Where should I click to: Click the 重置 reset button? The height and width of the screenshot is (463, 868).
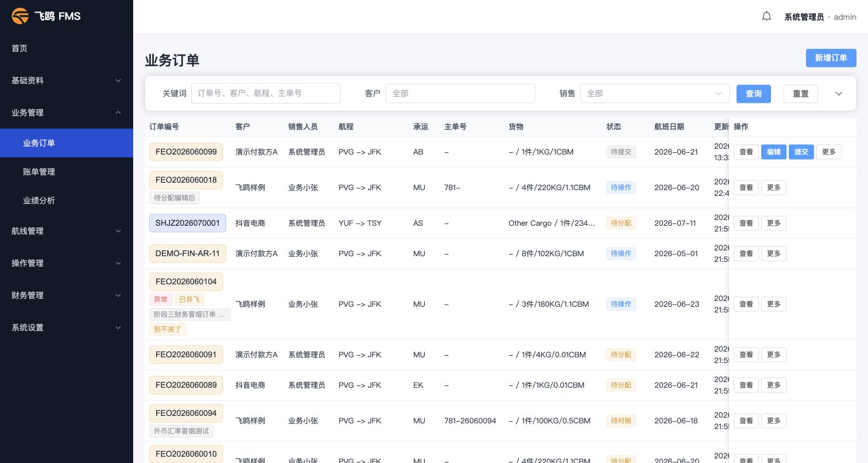pyautogui.click(x=800, y=94)
